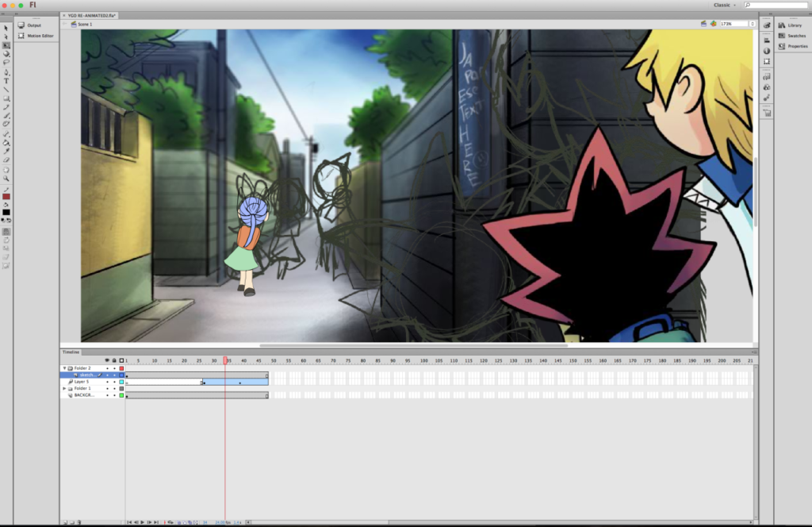Select the Eraser tool

point(6,160)
